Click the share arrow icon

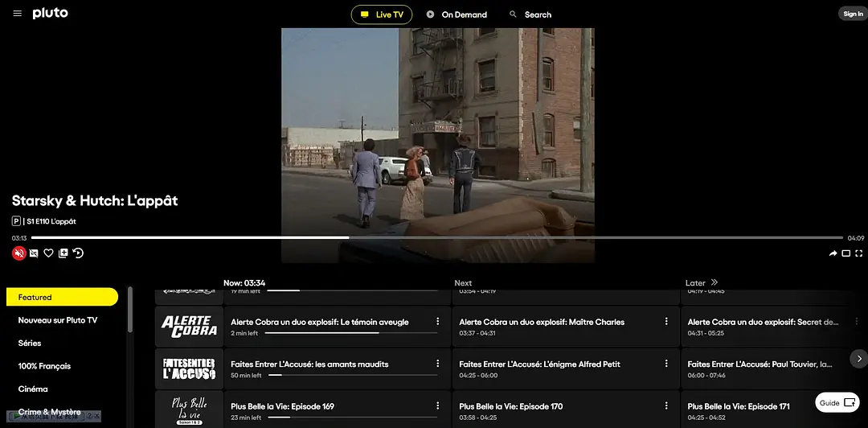coord(833,253)
